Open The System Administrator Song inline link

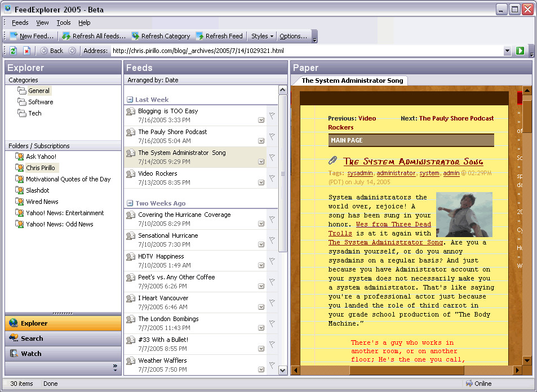click(x=385, y=242)
